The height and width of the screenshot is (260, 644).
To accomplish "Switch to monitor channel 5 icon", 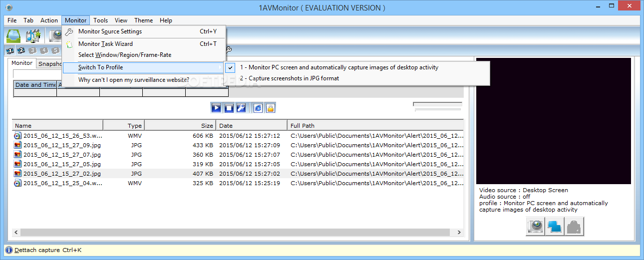I will [55, 50].
